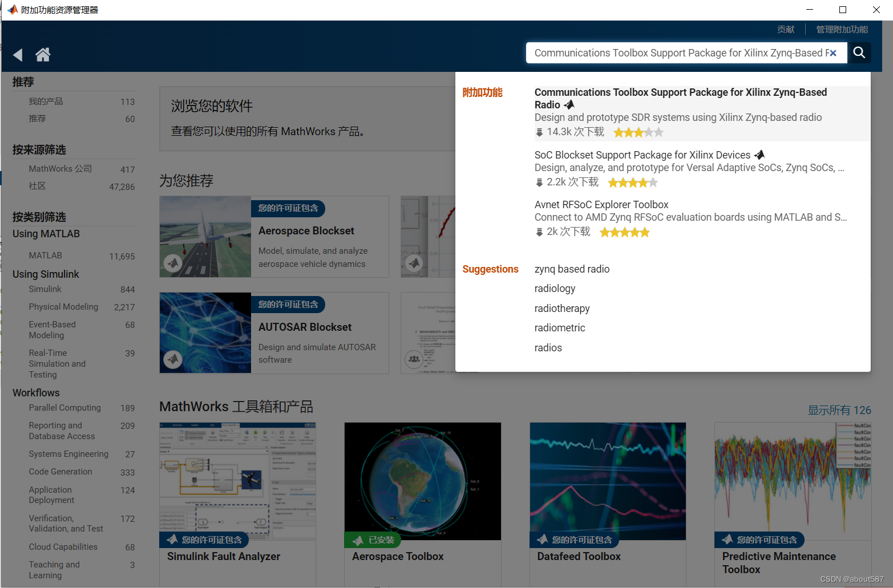The height and width of the screenshot is (588, 893).
Task: Click download icon next to 2.2k
Action: [539, 183]
